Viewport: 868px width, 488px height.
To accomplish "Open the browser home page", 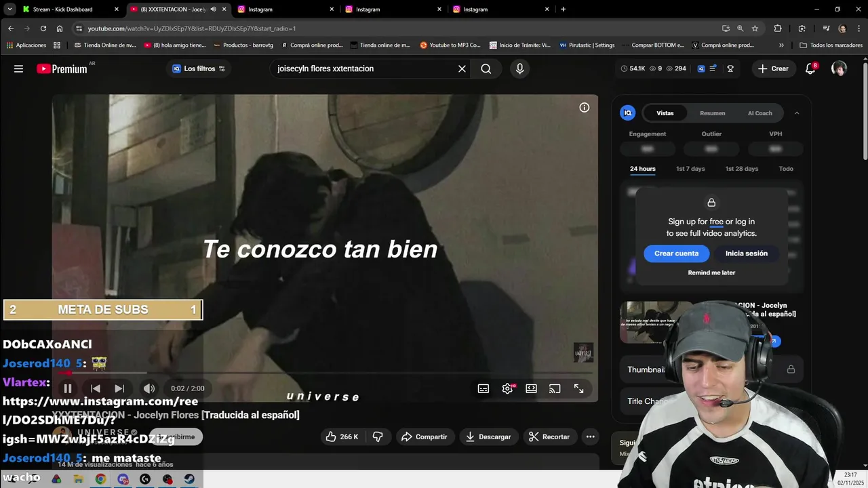I will pos(60,28).
